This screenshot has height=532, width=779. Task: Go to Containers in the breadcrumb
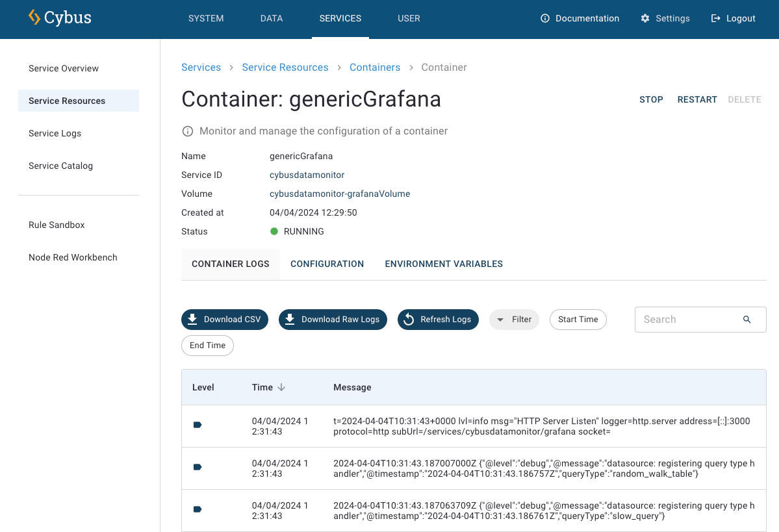coord(375,68)
